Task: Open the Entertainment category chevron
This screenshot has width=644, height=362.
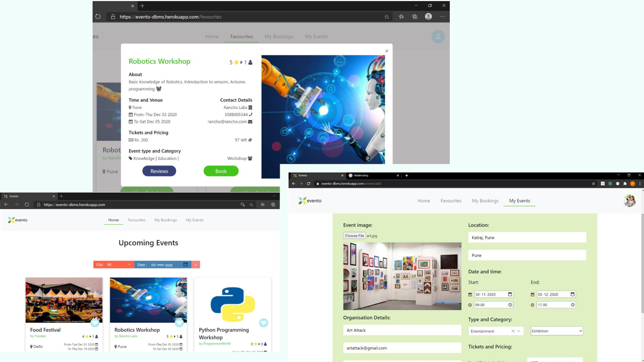Action: tap(519, 331)
